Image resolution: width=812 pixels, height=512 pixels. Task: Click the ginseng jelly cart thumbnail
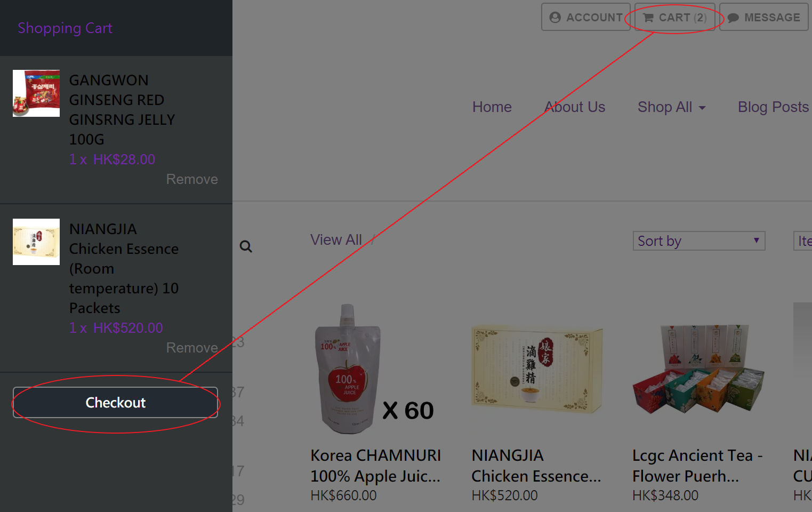36,93
